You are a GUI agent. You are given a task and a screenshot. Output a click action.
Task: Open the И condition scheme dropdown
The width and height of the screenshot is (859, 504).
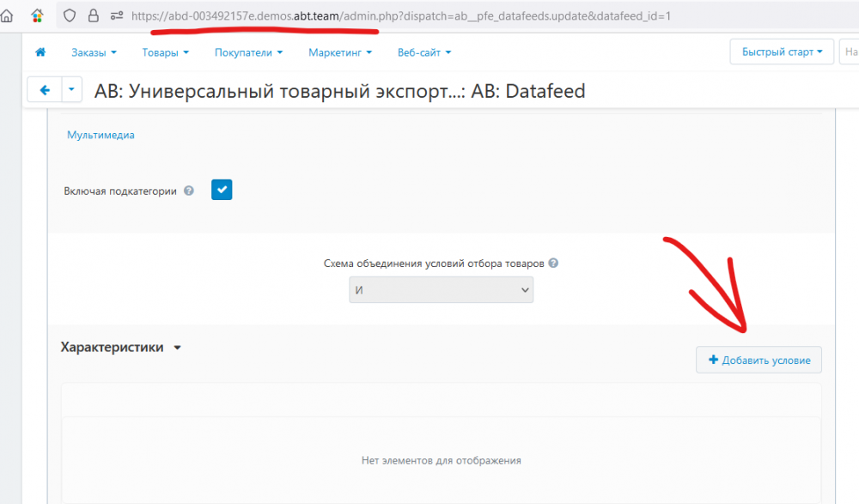coord(441,290)
